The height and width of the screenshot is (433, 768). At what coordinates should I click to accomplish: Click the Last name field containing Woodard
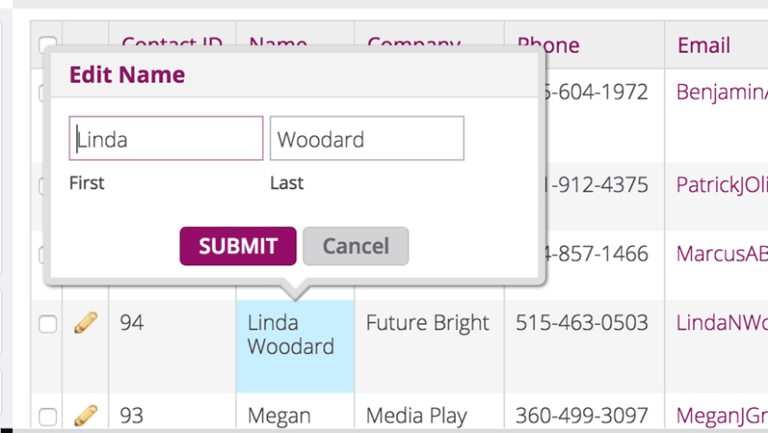[x=366, y=139]
